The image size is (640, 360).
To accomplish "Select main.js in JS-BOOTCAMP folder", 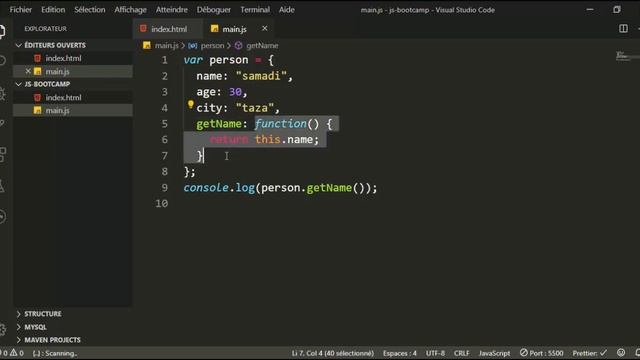I will pyautogui.click(x=57, y=111).
